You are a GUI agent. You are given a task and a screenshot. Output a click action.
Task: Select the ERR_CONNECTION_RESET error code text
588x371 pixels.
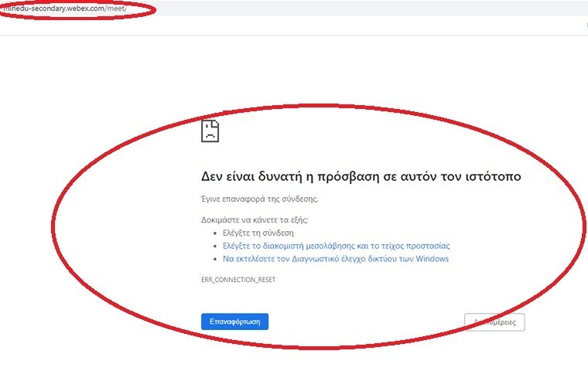click(238, 280)
